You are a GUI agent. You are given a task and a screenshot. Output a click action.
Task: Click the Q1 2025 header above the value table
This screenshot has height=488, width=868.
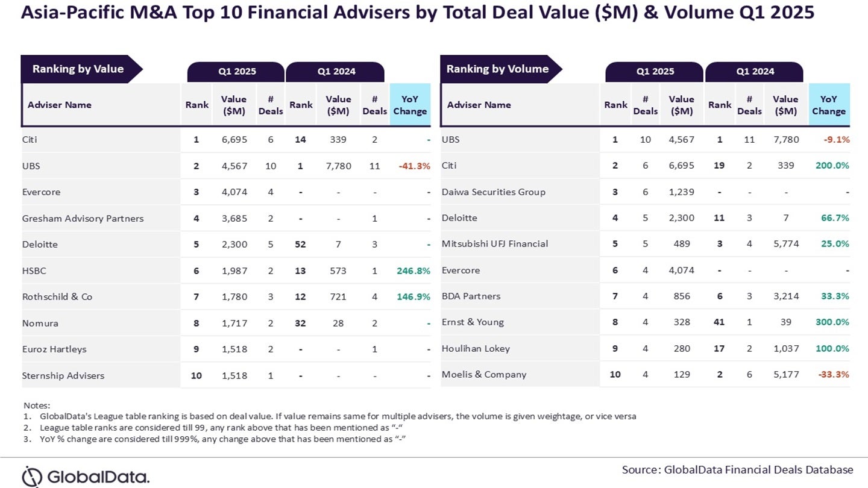[237, 71]
